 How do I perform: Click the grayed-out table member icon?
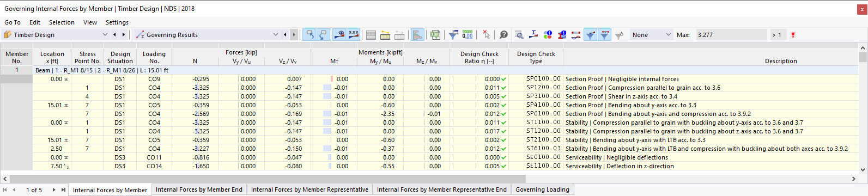[x=399, y=35]
